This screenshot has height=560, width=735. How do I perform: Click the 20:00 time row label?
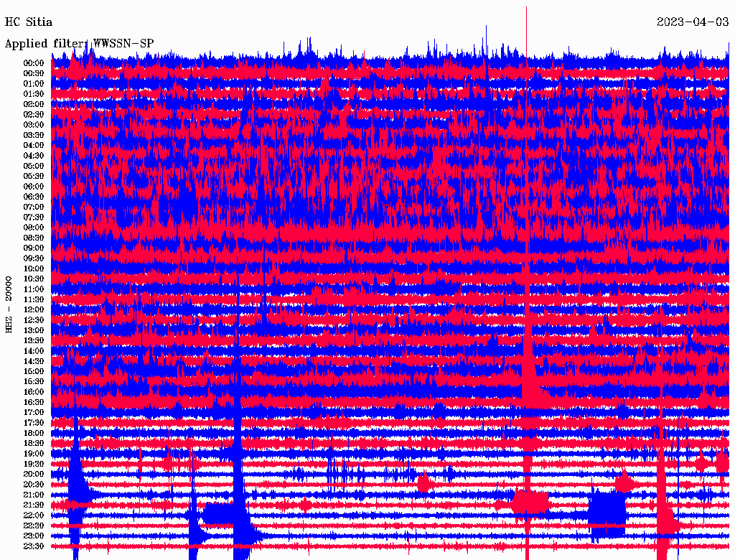click(x=34, y=474)
